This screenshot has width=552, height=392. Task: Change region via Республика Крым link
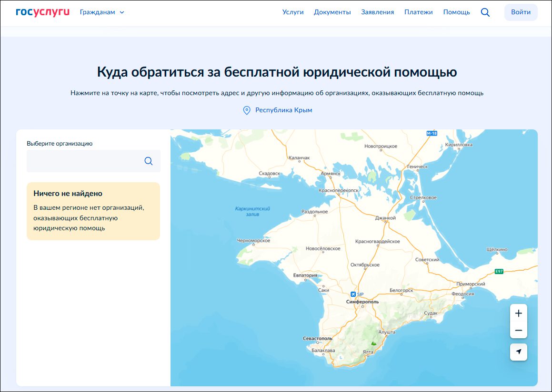[283, 110]
